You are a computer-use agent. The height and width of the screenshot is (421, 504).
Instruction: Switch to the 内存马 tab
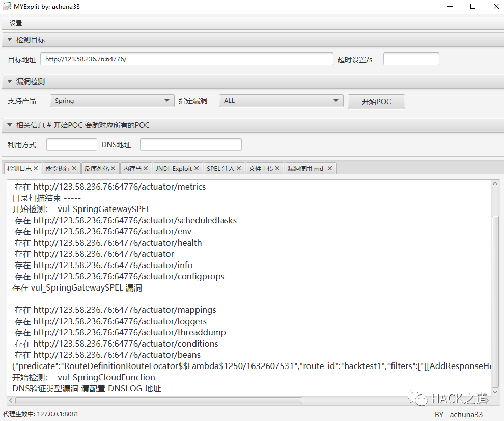pos(132,168)
